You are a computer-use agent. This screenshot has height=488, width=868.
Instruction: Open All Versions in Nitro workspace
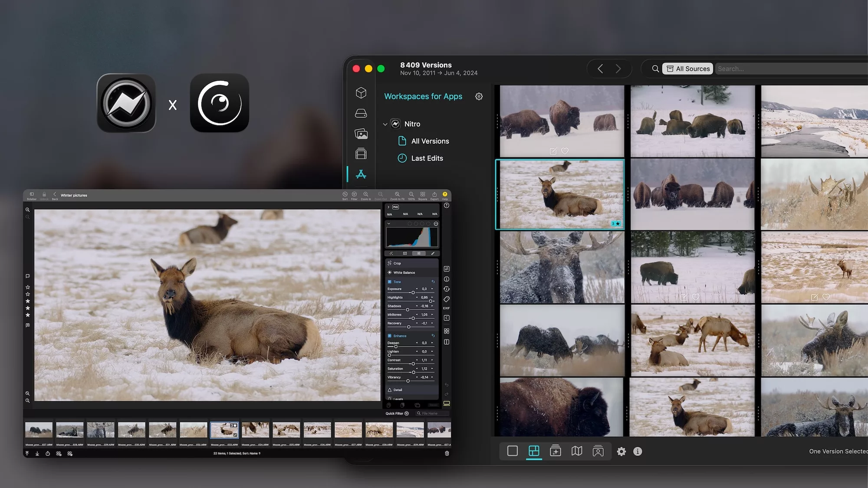(430, 141)
